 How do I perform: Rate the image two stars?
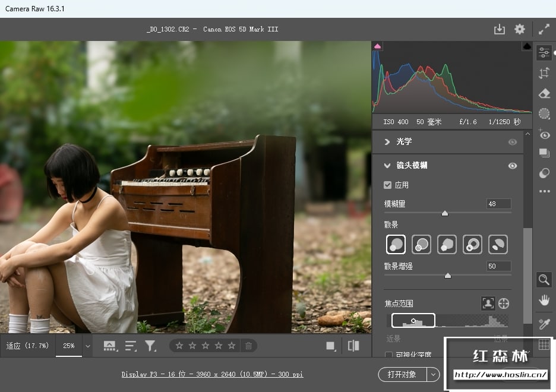(x=192, y=346)
